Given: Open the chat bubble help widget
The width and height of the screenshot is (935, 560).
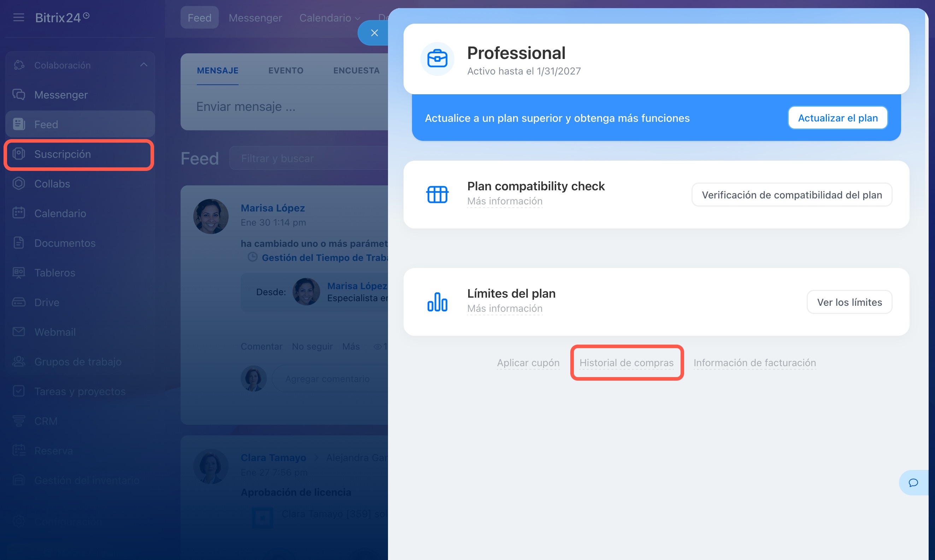Looking at the screenshot, I should [913, 482].
